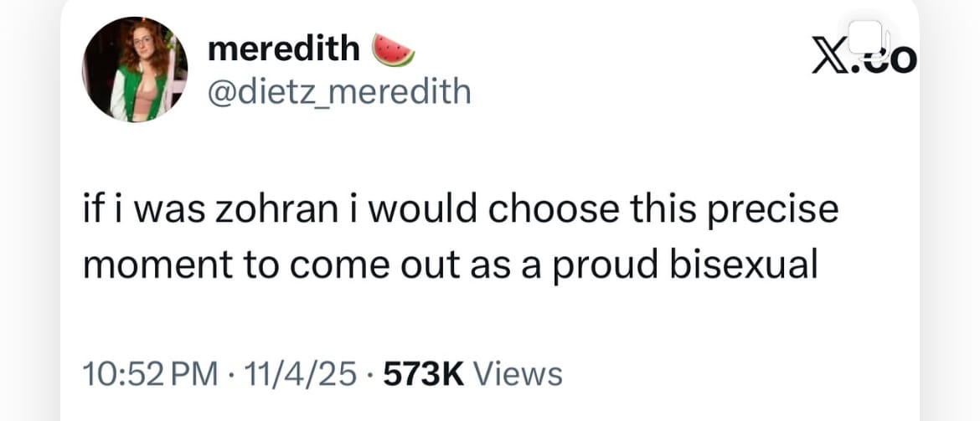
Task: Click the "Views" label
Action: pos(518,373)
